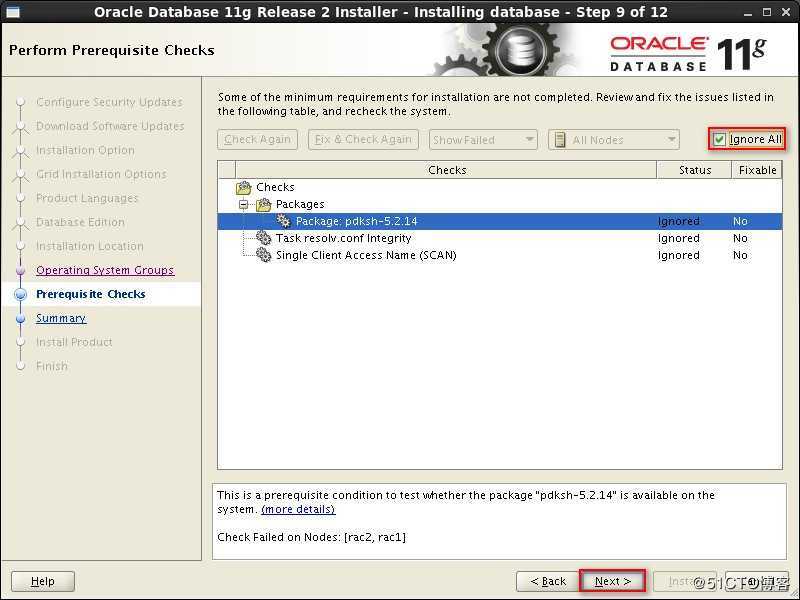Select the Packages tree node label

click(x=300, y=204)
